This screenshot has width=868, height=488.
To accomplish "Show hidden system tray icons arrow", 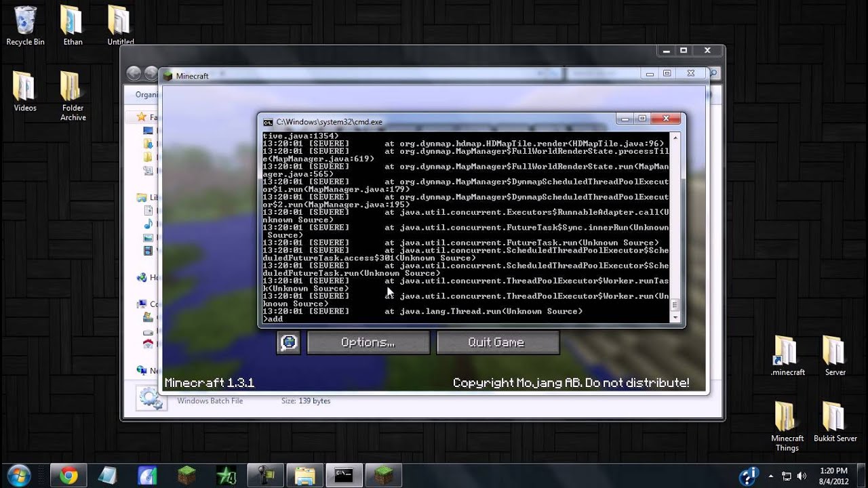I will (x=770, y=476).
